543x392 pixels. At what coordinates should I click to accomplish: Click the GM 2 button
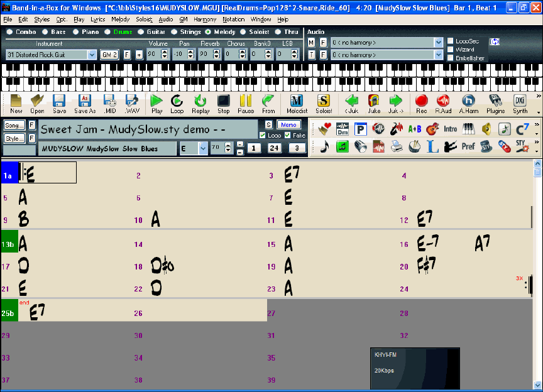pyautogui.click(x=109, y=55)
